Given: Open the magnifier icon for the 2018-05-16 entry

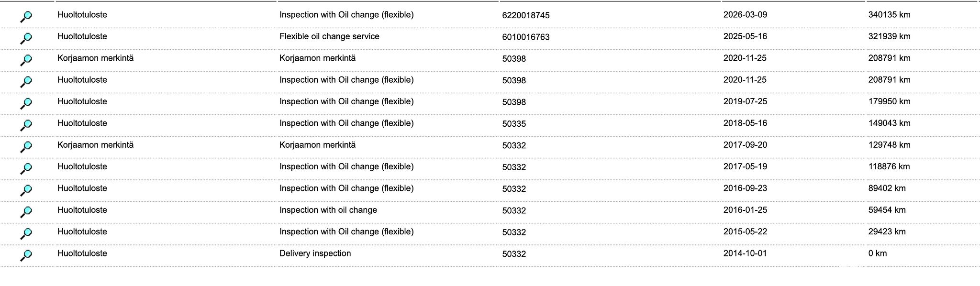Looking at the screenshot, I should pyautogui.click(x=26, y=125).
